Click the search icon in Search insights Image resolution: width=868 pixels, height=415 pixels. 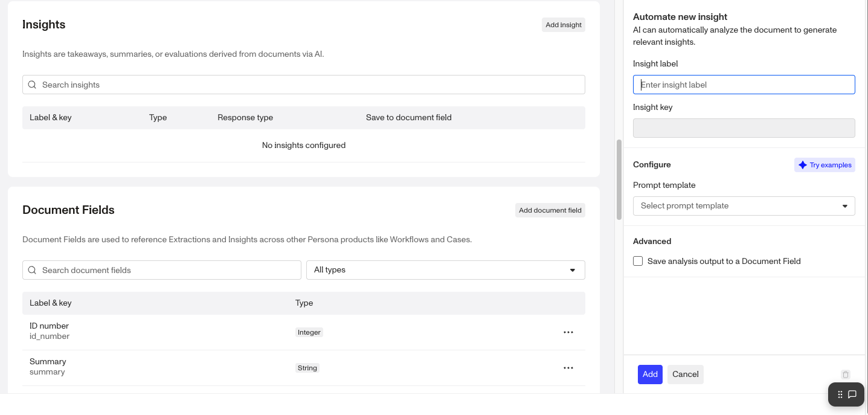[x=33, y=85]
